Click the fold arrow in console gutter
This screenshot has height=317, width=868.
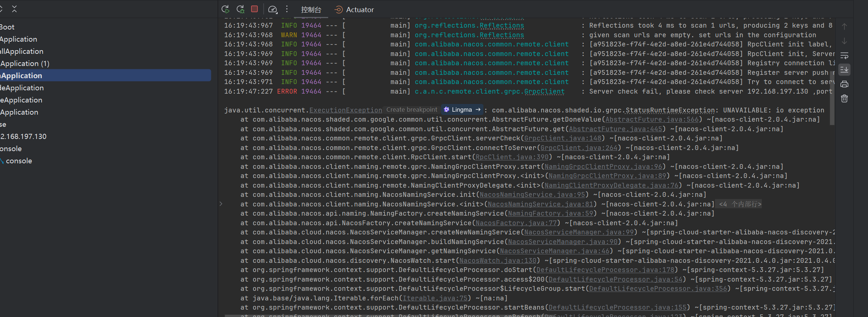(221, 204)
